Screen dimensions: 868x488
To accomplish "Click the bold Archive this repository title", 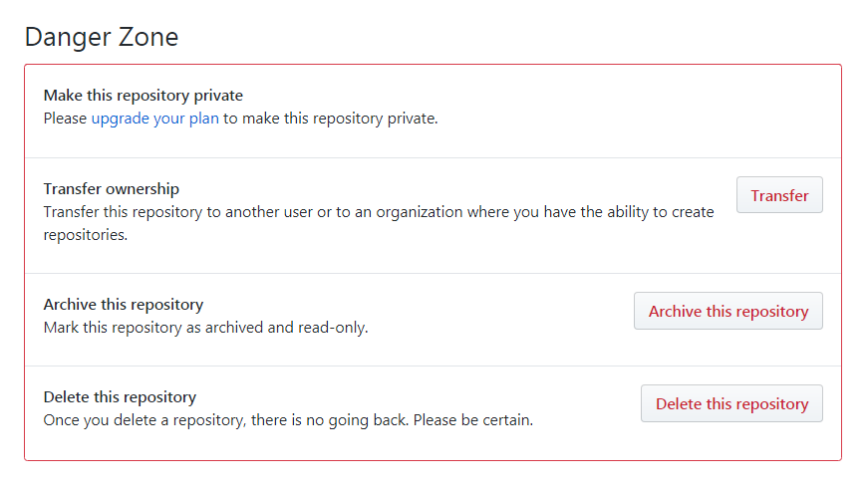I will click(x=124, y=304).
